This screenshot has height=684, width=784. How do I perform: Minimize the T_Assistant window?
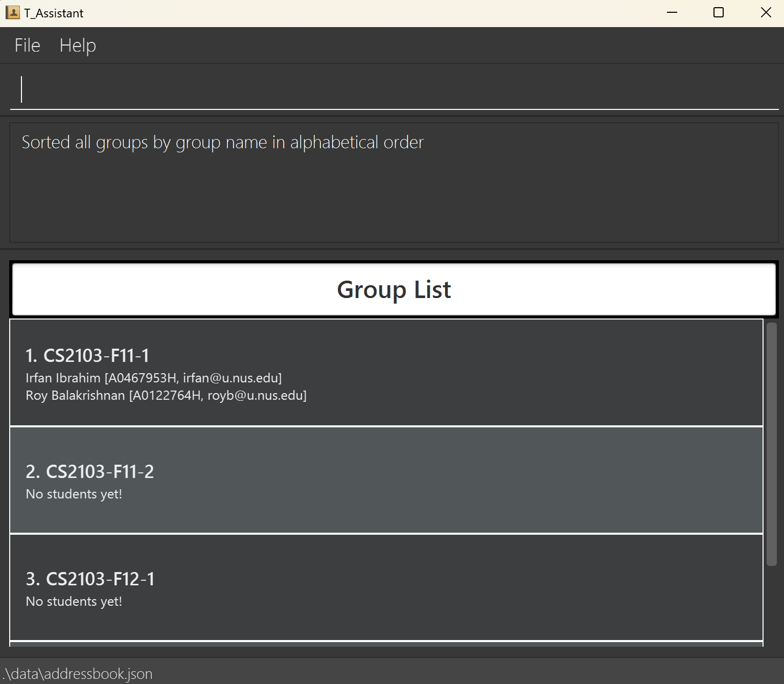point(672,13)
